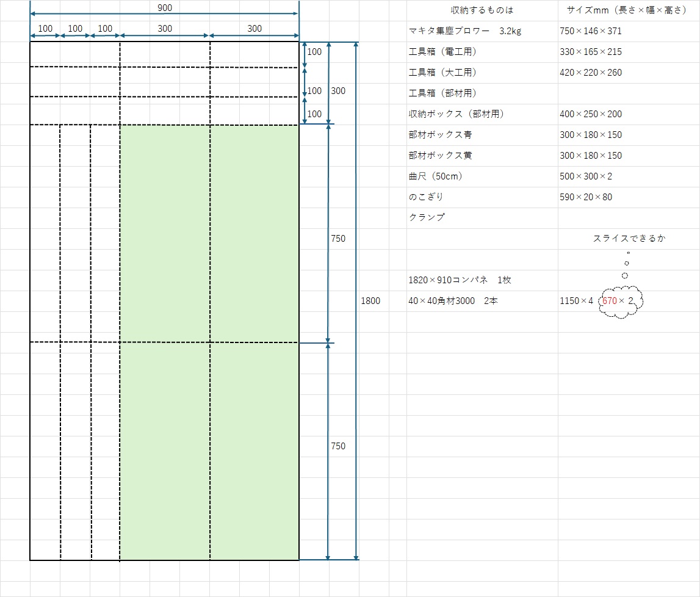Select the 750×146×371 size cell

pyautogui.click(x=590, y=31)
